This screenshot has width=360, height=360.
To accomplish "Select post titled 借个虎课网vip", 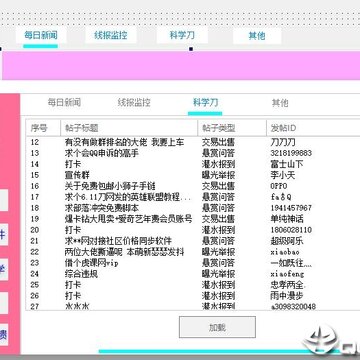I will point(92,263).
